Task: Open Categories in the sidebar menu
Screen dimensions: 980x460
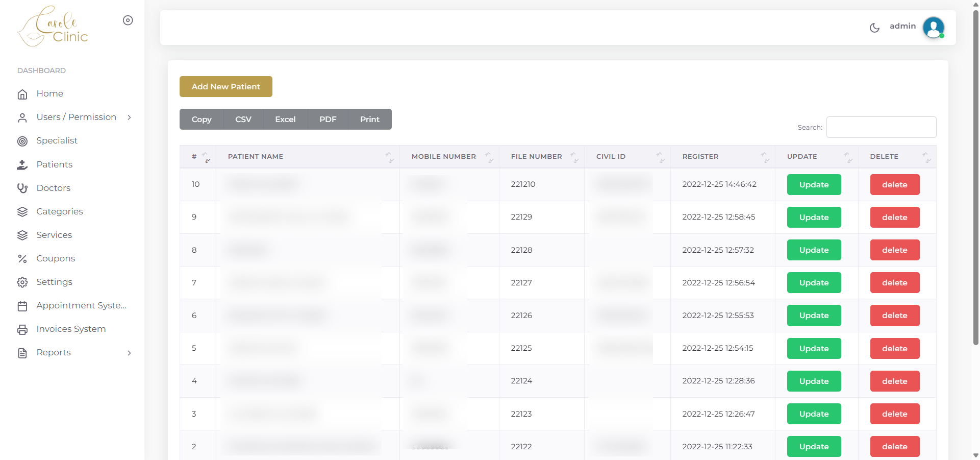Action: click(x=60, y=211)
